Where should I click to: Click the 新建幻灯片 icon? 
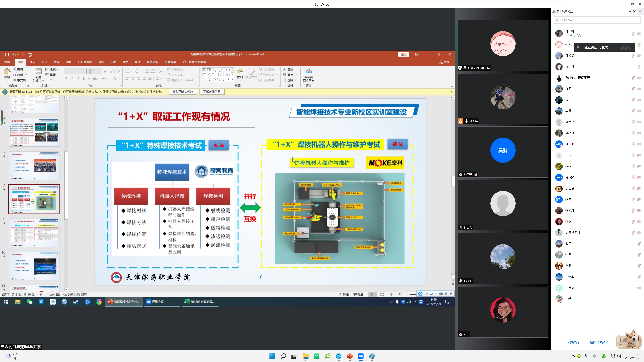point(38,71)
